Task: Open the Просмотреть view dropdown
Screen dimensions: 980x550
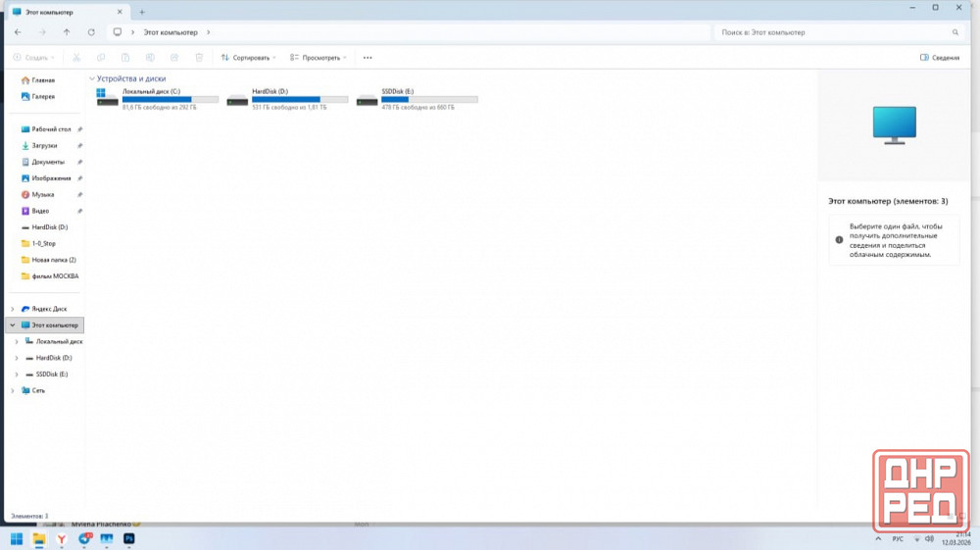Action: point(318,58)
